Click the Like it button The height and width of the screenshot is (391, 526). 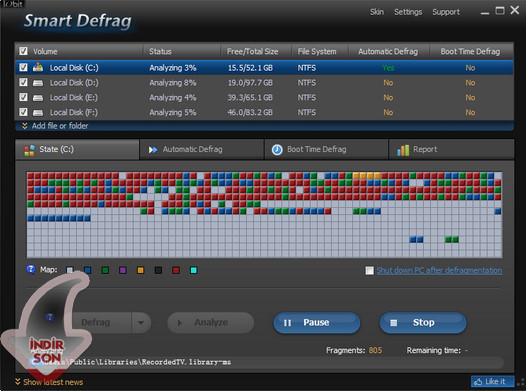point(492,382)
